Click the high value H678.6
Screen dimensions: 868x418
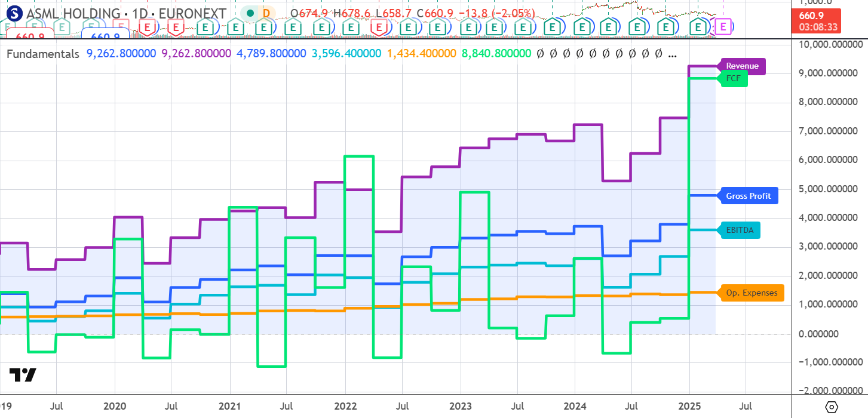point(352,13)
